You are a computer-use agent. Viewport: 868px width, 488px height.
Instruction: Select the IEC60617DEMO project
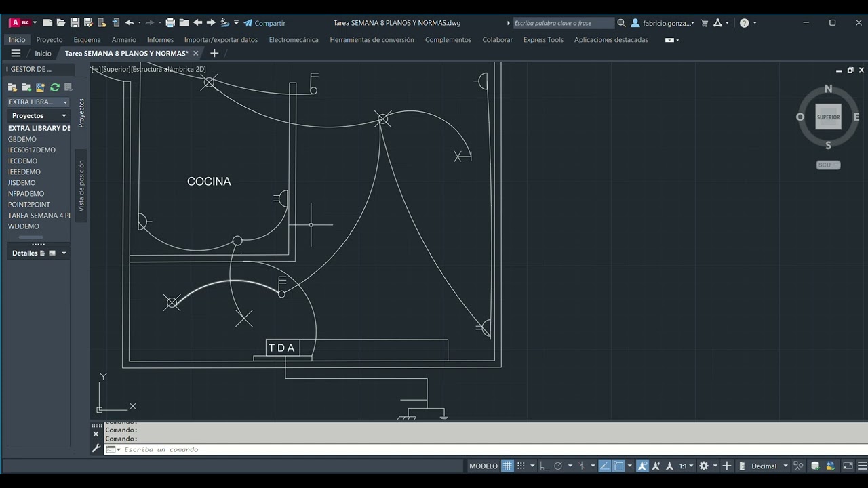[x=32, y=150]
